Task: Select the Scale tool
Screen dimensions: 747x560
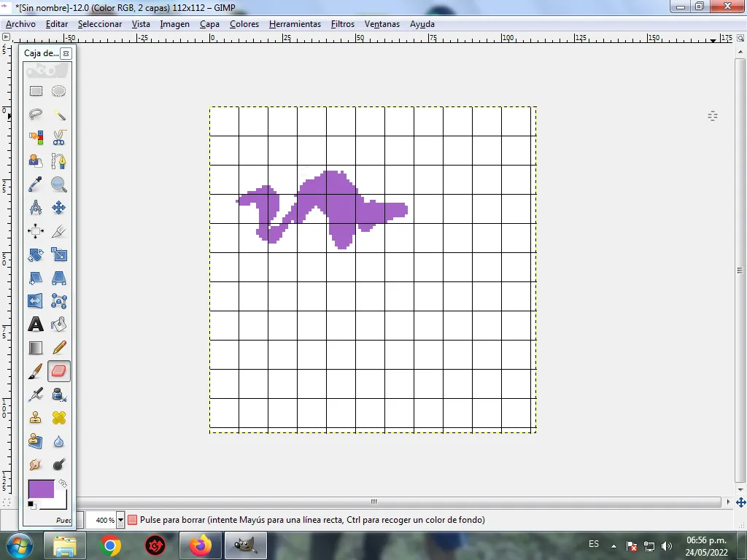Action: 58,254
